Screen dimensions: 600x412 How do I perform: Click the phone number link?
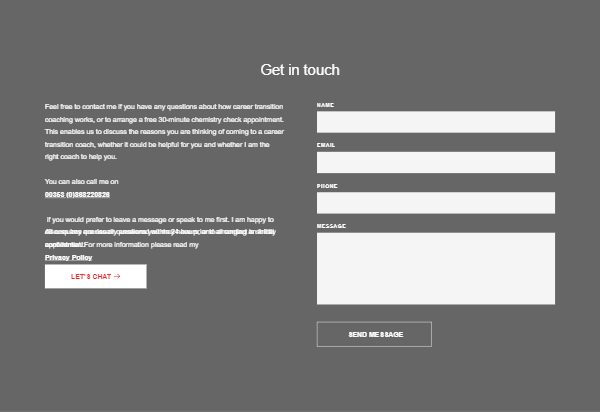tap(77, 194)
